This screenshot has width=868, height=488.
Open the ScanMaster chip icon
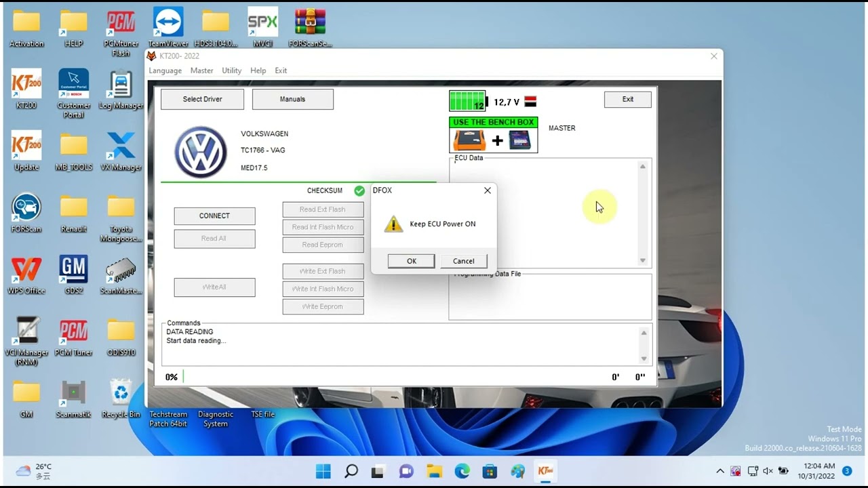[121, 274]
